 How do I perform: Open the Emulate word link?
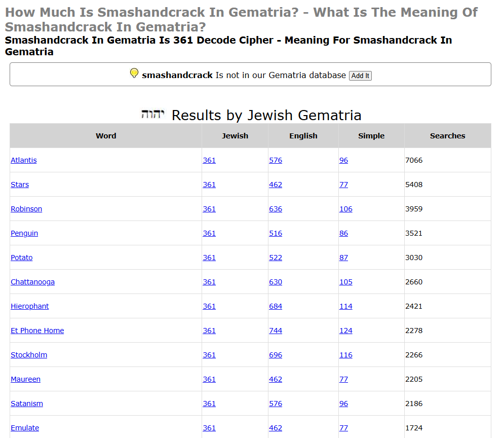25,428
